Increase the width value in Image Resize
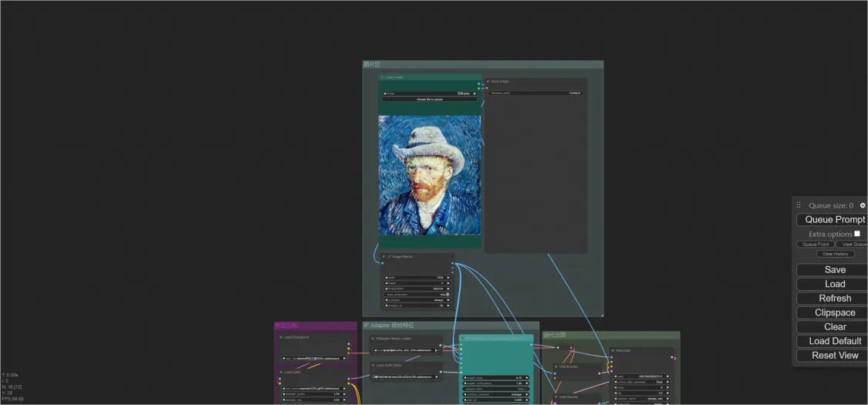 [x=448, y=278]
